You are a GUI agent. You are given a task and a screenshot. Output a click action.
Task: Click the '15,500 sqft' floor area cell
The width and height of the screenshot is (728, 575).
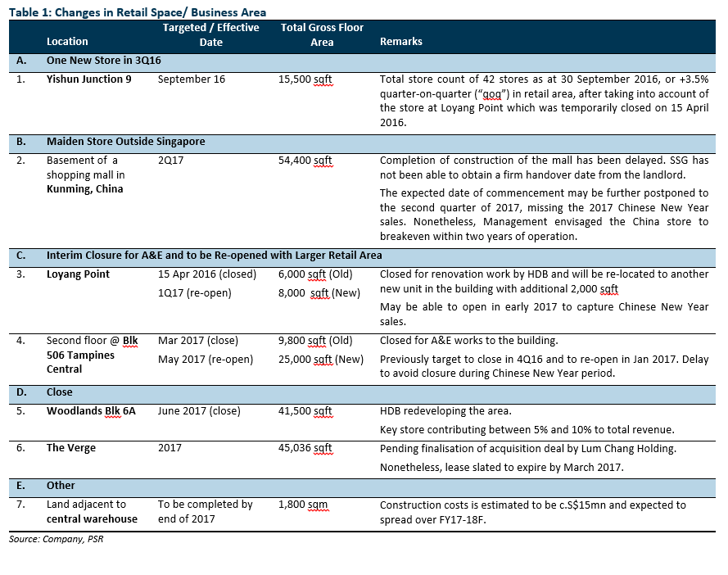click(x=305, y=79)
